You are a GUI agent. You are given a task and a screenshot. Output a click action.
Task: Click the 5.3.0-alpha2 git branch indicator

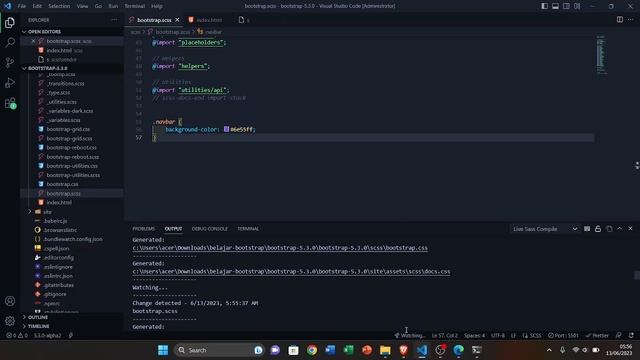pyautogui.click(x=47, y=335)
